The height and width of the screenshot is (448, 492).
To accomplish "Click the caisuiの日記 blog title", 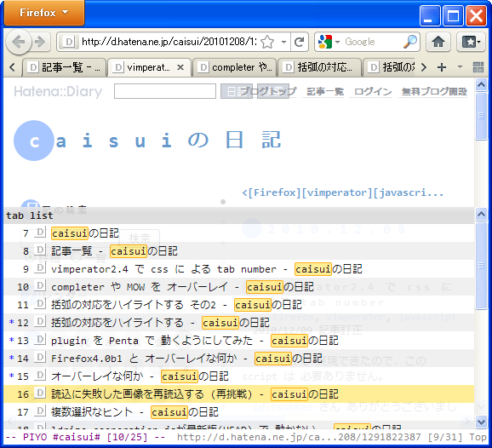I will coord(147,141).
